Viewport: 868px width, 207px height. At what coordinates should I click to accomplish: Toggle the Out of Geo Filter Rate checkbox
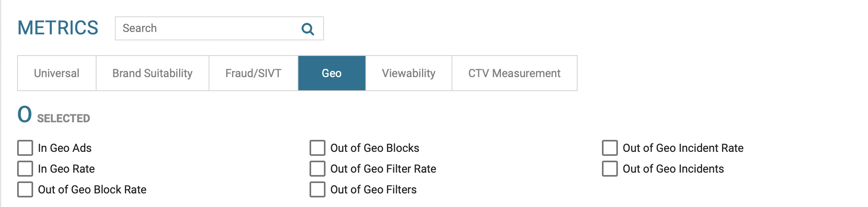point(318,169)
